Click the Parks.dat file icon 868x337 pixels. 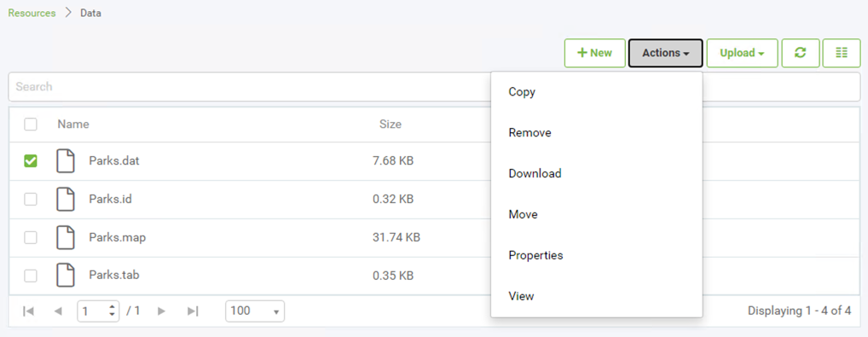[x=66, y=160]
